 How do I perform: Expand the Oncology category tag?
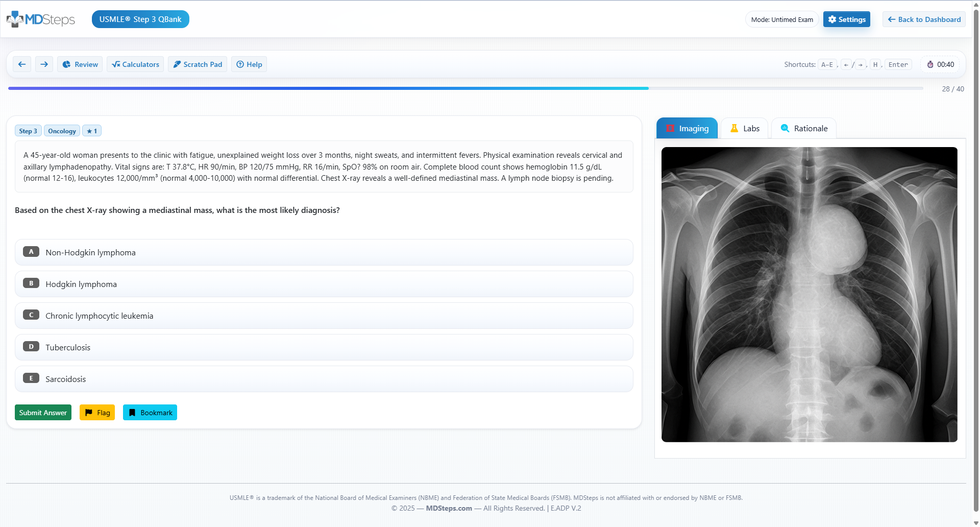(x=62, y=131)
